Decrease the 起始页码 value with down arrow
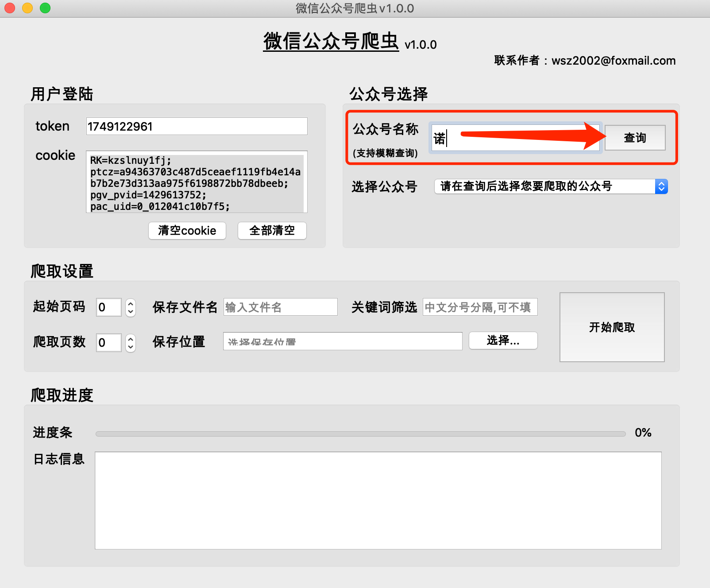710x588 pixels. click(x=131, y=312)
